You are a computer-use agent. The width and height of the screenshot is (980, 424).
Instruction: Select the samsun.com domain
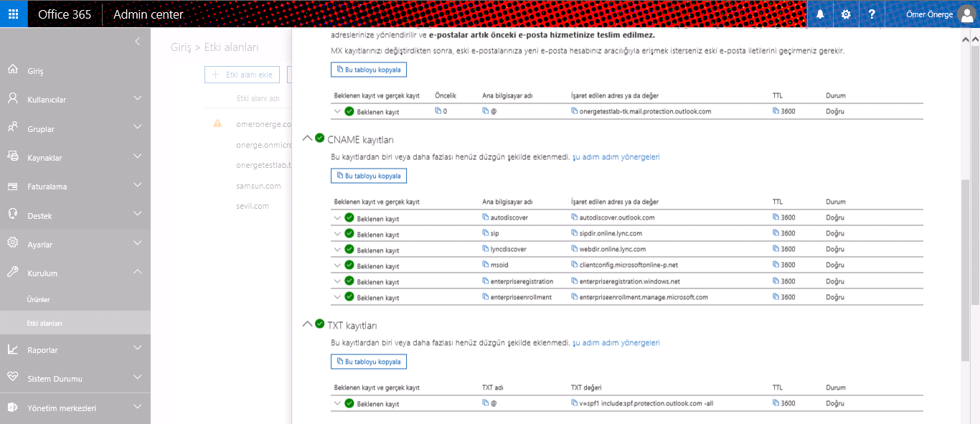(258, 186)
